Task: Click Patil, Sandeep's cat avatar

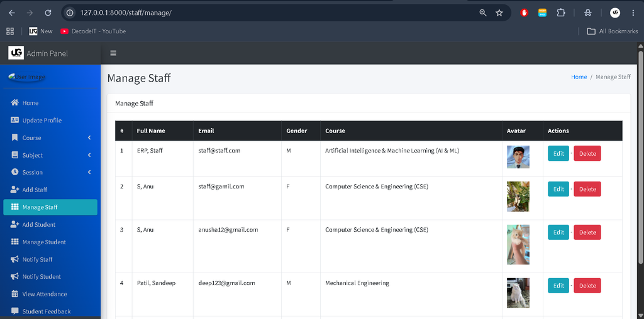Action: [x=518, y=293]
